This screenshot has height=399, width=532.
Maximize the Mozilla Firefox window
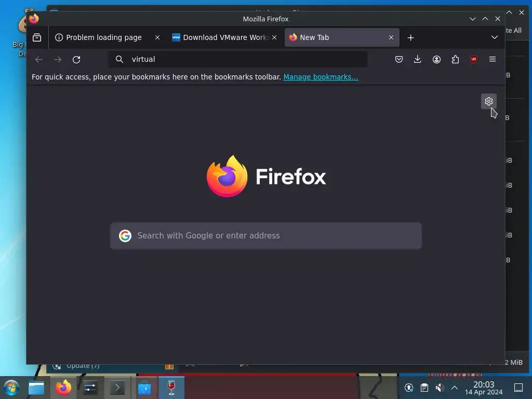coord(485,19)
